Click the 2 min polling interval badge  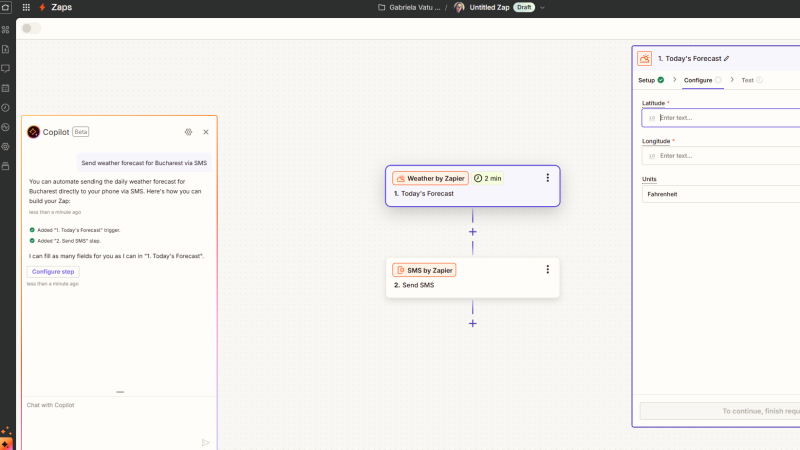tap(487, 179)
